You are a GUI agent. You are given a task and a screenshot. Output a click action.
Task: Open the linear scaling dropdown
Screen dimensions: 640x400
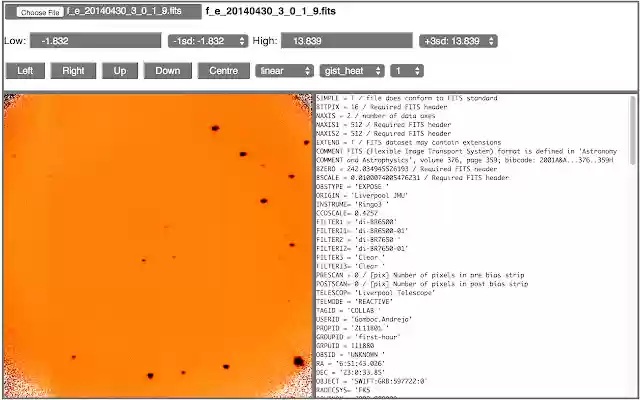pyautogui.click(x=284, y=71)
